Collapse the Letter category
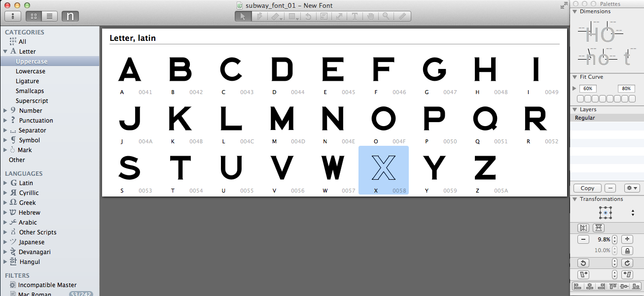This screenshot has width=644, height=296. 6,51
